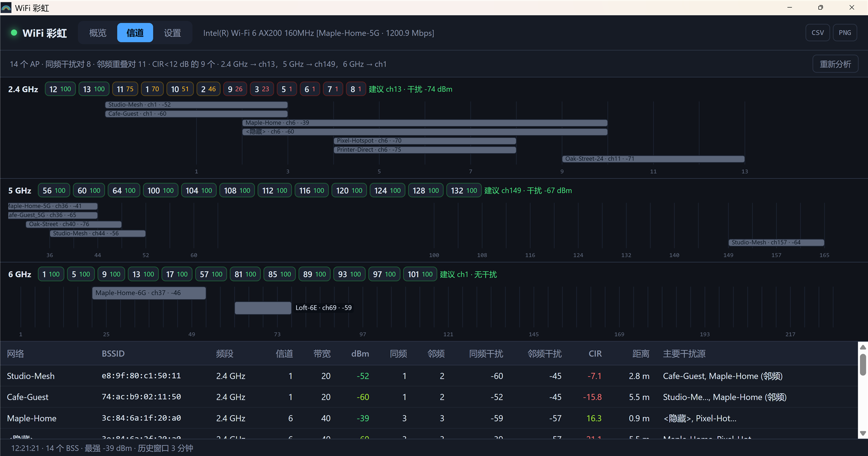Open the 设置 tab
This screenshot has width=868, height=456.
point(172,33)
